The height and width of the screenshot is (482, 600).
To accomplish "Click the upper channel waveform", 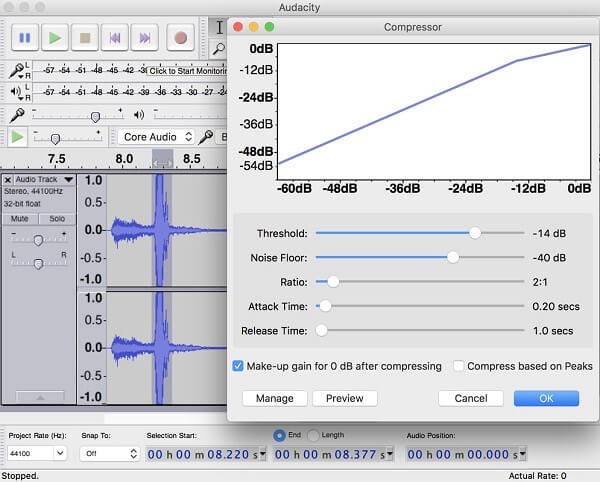I will point(166,230).
